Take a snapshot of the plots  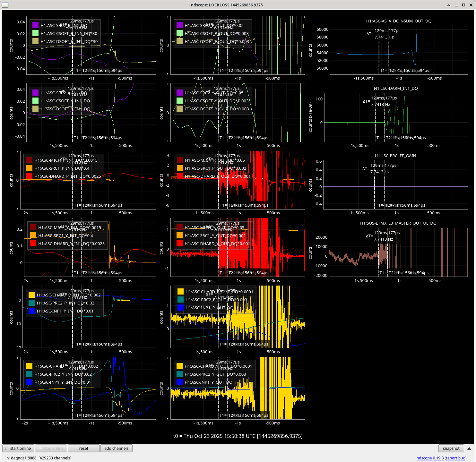(x=451, y=448)
